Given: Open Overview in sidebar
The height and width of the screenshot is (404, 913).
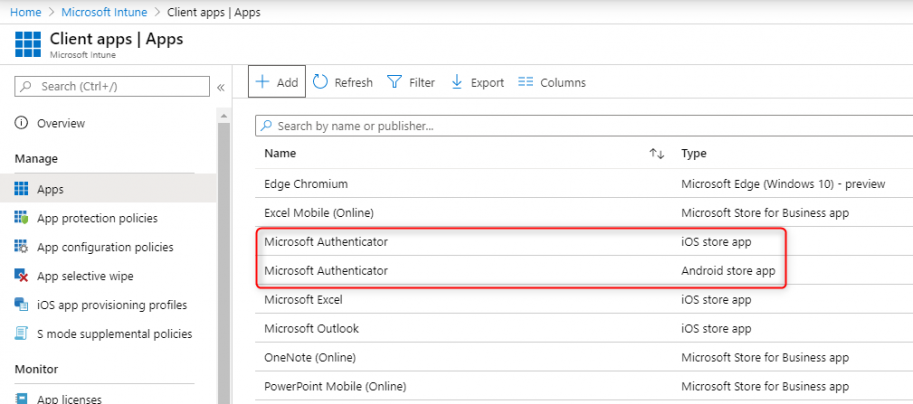Looking at the screenshot, I should point(61,123).
